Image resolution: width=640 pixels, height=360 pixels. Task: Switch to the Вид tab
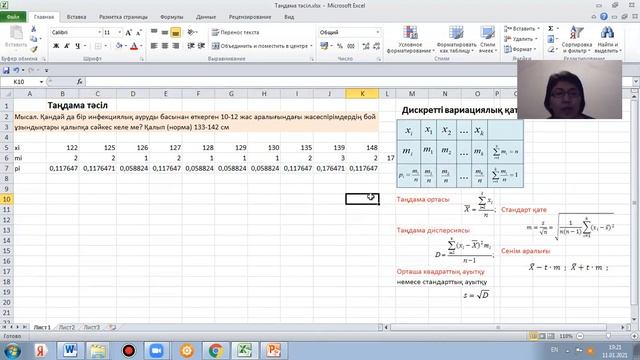coord(289,17)
